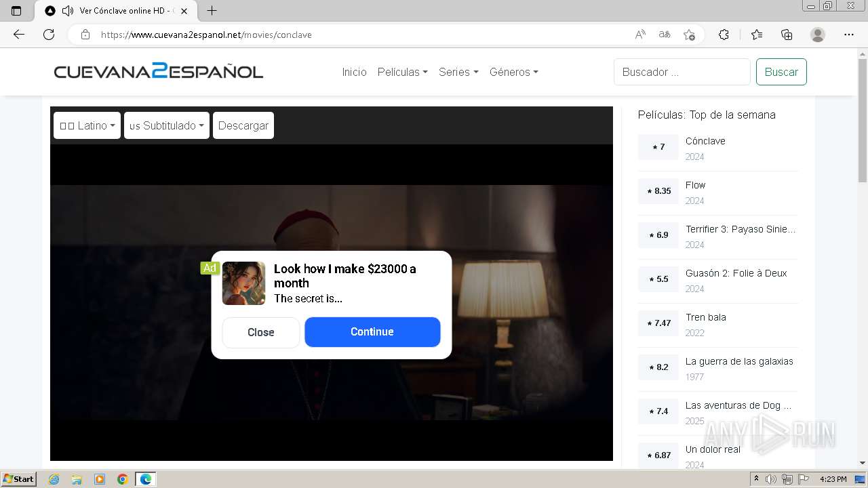Click the ad's girl avatar image

pos(243,283)
